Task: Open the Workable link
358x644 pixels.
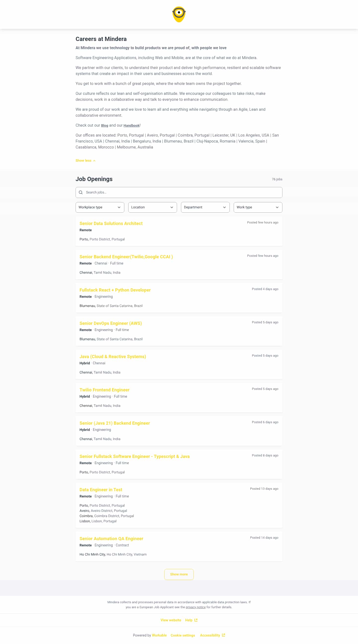Action: pyautogui.click(x=159, y=635)
